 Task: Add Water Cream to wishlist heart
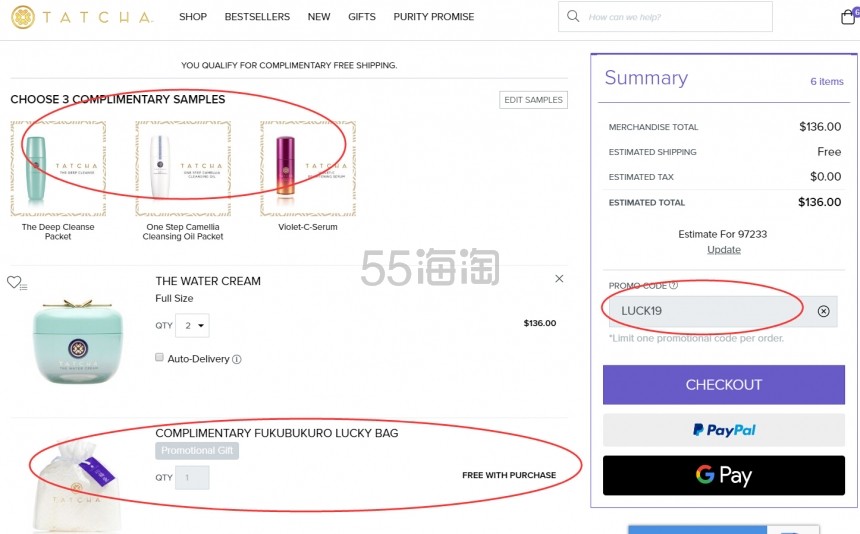coord(14,282)
